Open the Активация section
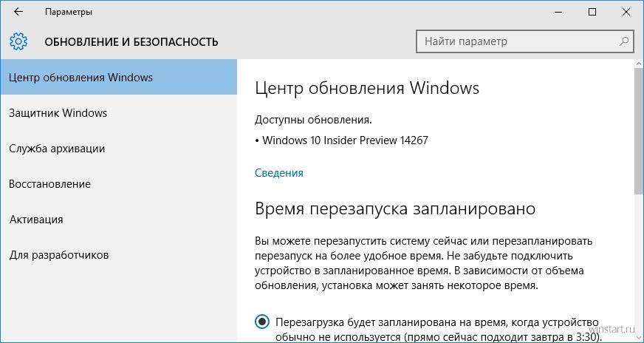Screen dimensions: 644x343 (x=119, y=220)
